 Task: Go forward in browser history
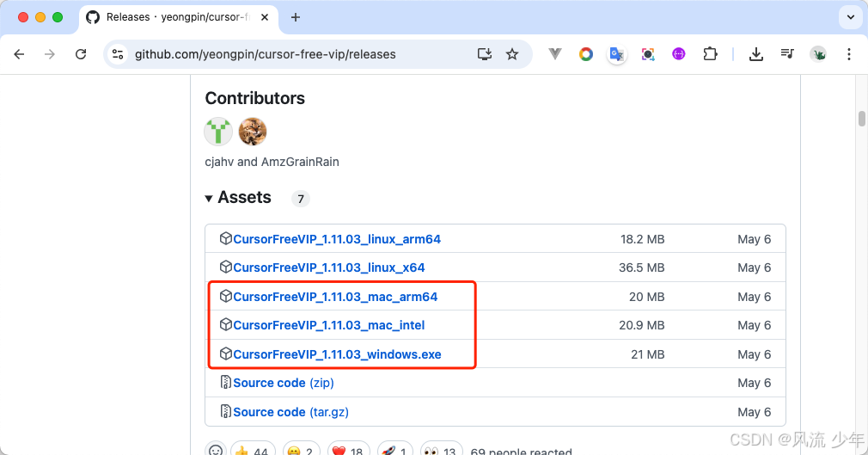tap(50, 54)
